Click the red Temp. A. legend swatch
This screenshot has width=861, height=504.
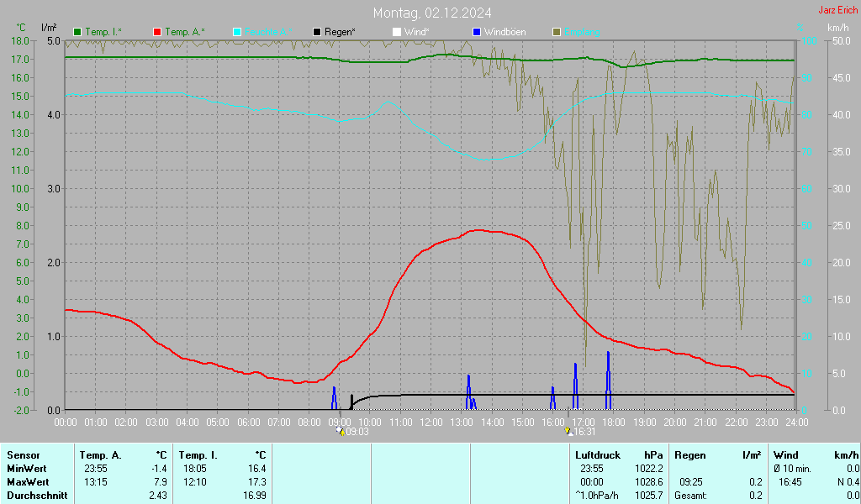tap(157, 32)
